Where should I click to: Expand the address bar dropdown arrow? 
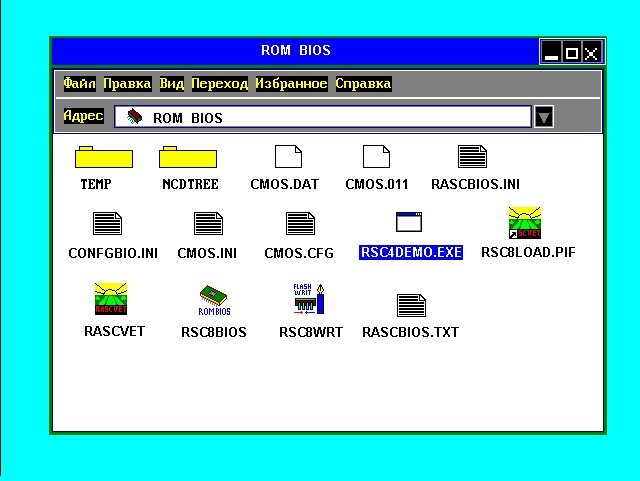coord(544,117)
